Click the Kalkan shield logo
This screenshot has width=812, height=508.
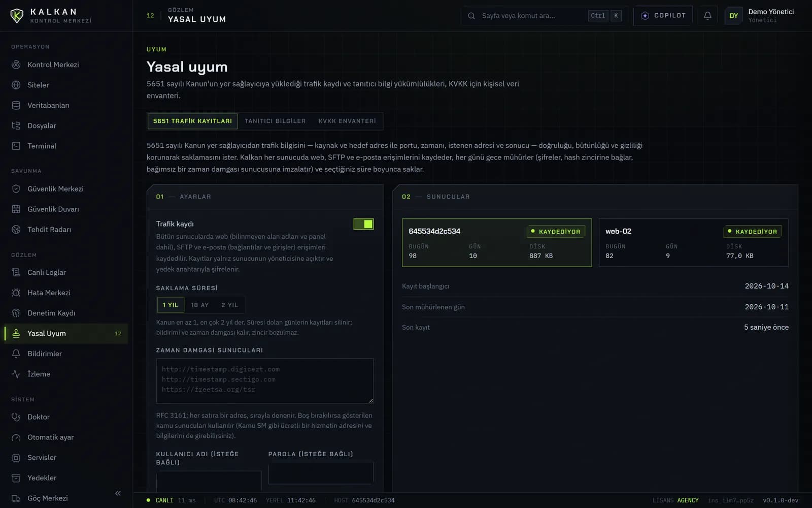pyautogui.click(x=17, y=16)
